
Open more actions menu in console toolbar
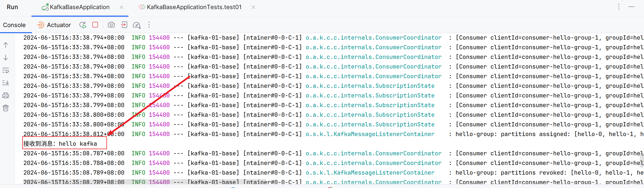[x=149, y=25]
